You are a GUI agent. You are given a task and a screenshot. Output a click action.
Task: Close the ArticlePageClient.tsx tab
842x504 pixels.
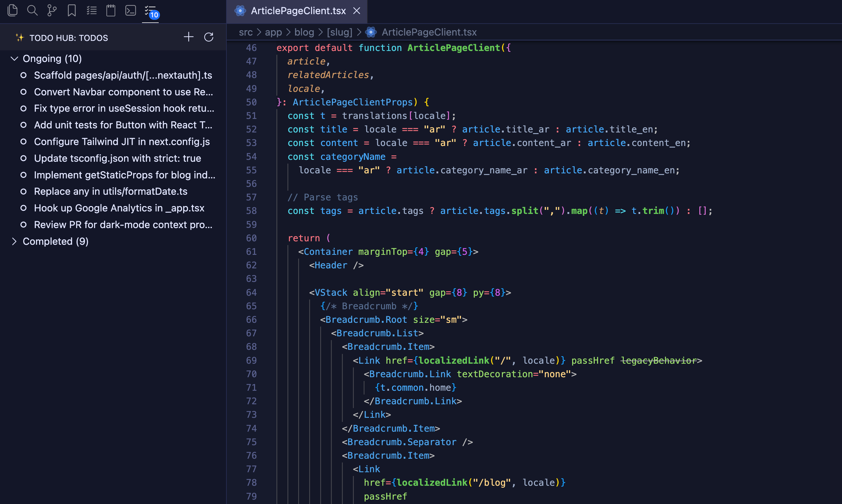356,10
